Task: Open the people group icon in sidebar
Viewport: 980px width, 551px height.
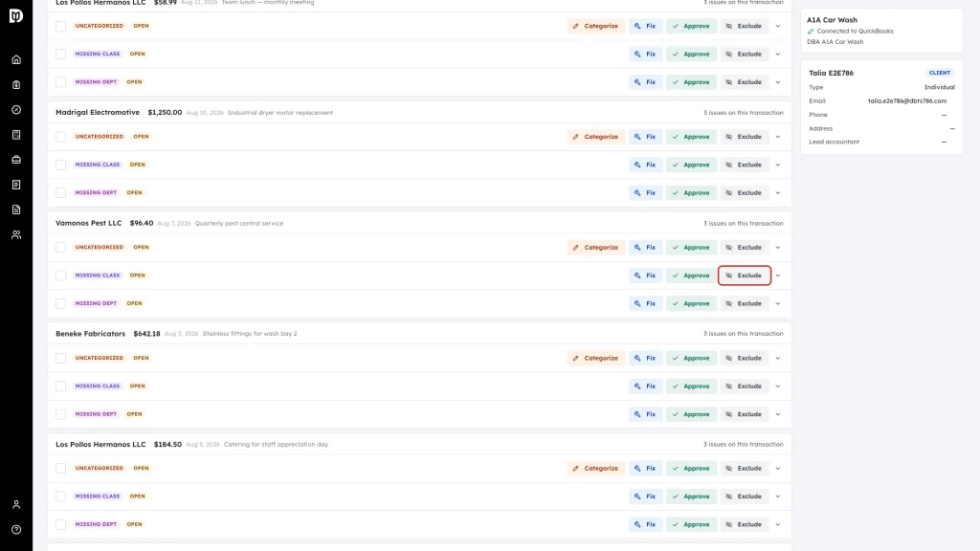Action: (16, 235)
